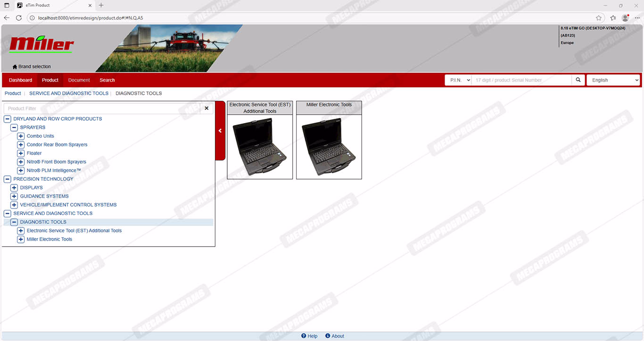Click the Brand selection home icon
The height and width of the screenshot is (341, 644).
tap(15, 67)
